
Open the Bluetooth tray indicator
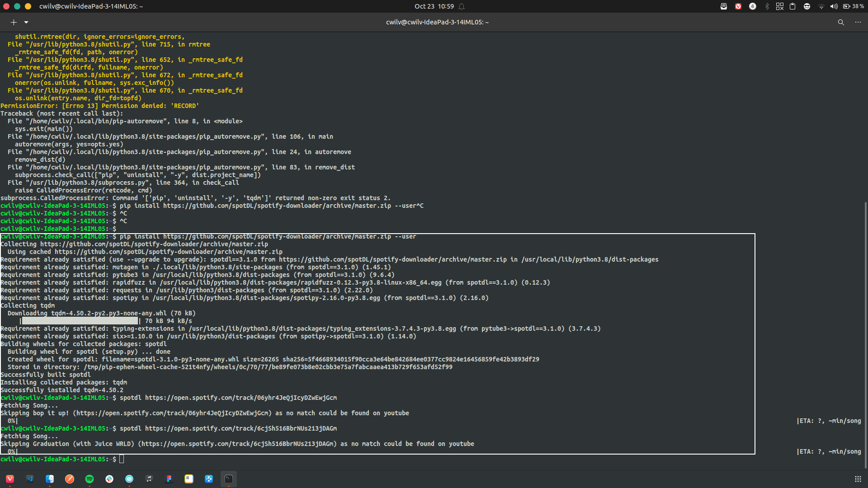pos(767,6)
